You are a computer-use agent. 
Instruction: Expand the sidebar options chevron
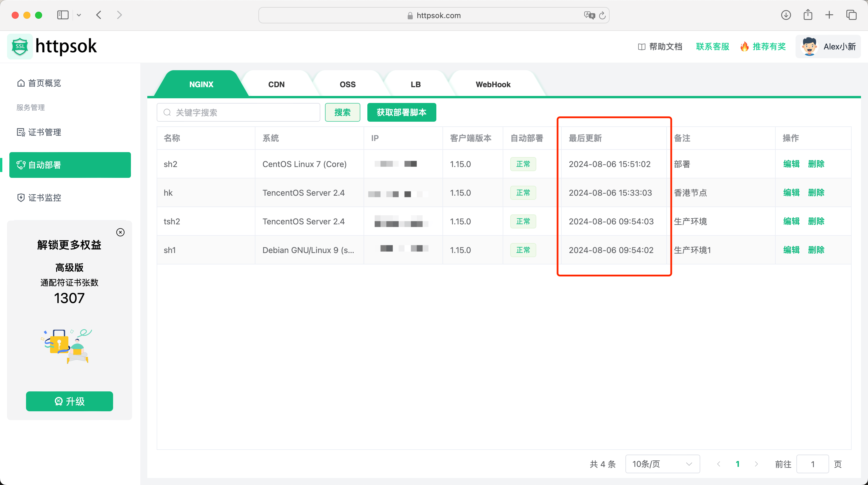(79, 15)
